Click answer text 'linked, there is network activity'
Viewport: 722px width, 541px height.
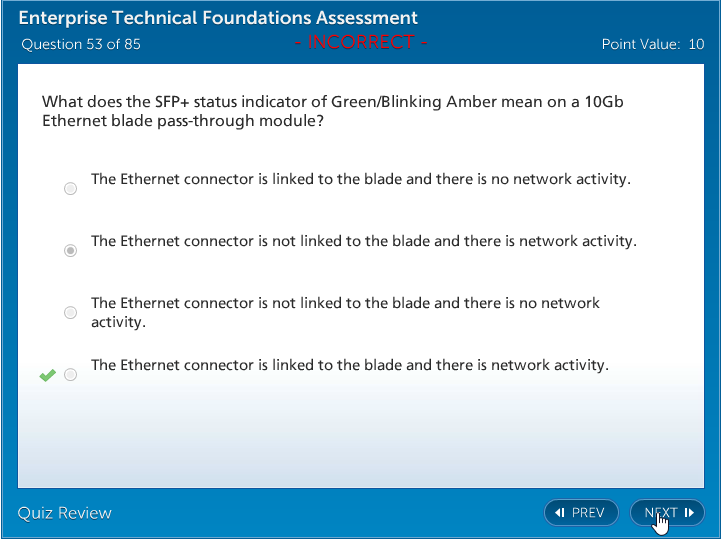tap(349, 366)
